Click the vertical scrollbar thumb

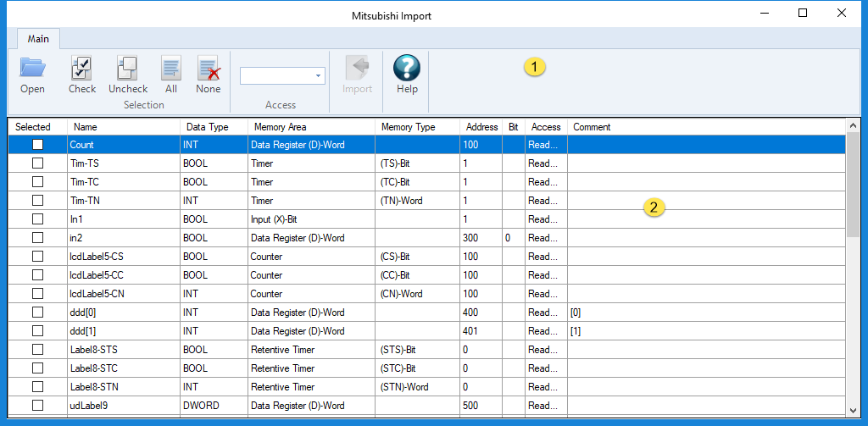[x=853, y=185]
